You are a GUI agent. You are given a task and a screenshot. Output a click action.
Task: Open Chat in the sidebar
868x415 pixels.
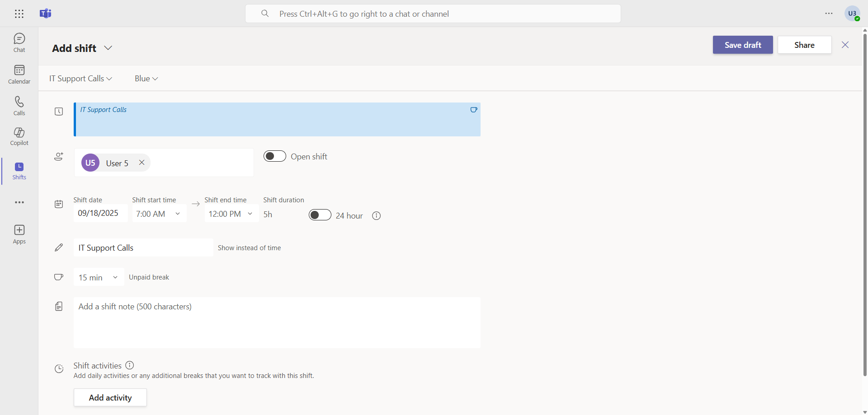tap(19, 42)
